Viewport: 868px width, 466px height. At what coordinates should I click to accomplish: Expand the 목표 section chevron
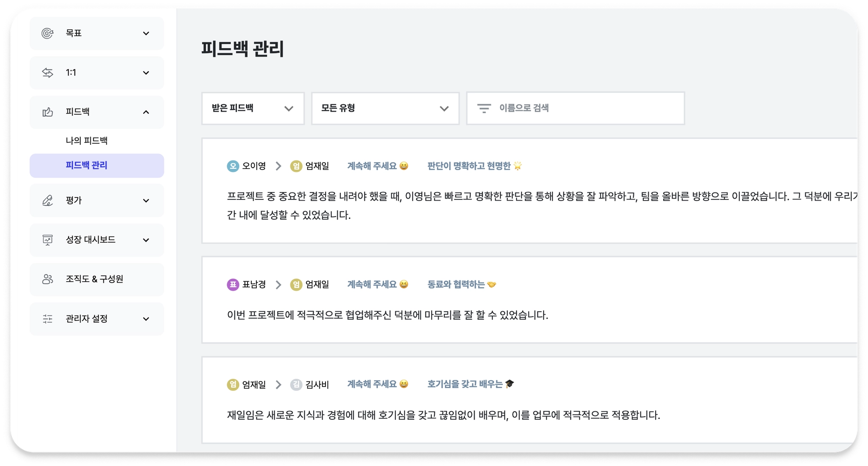tap(146, 33)
